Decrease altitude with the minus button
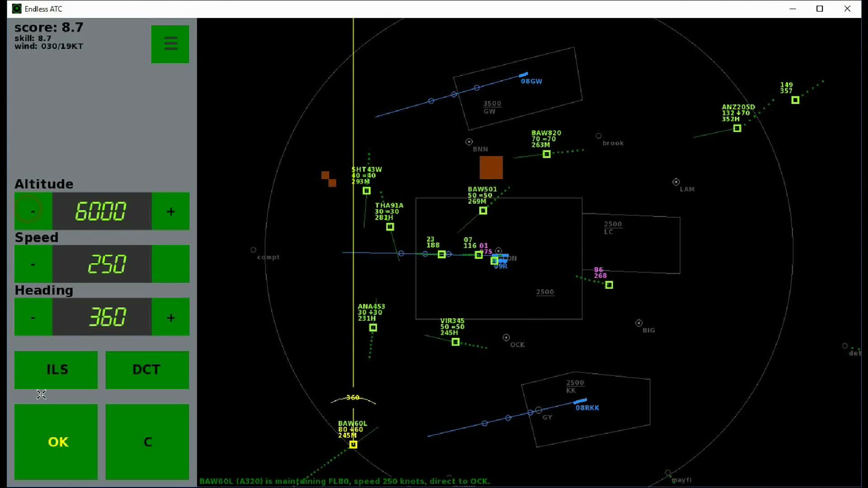The image size is (868, 488). (x=33, y=211)
